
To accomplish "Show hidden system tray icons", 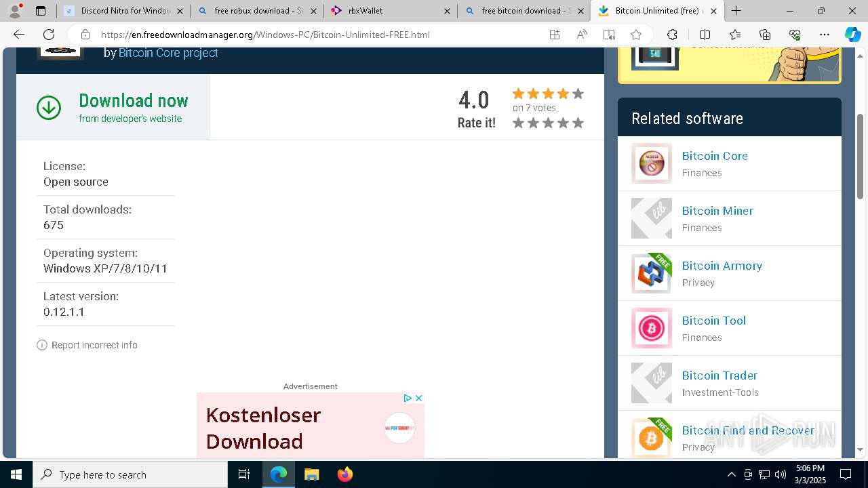I will (x=731, y=474).
